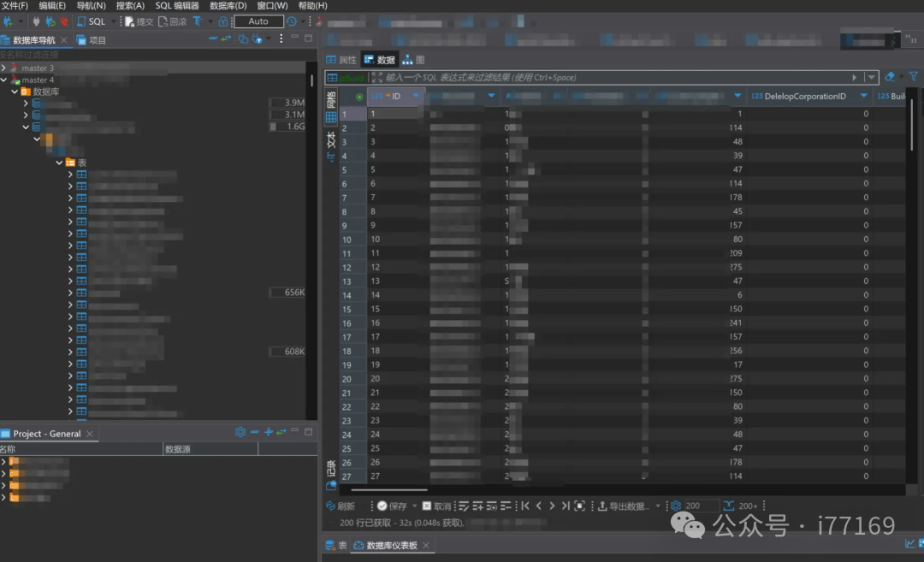Open the 数据库(D) menu
The height and width of the screenshot is (562, 924).
(x=228, y=6)
